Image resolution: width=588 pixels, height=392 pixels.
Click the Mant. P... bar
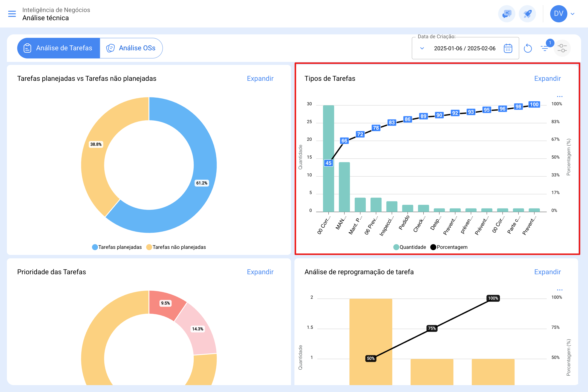pyautogui.click(x=360, y=205)
